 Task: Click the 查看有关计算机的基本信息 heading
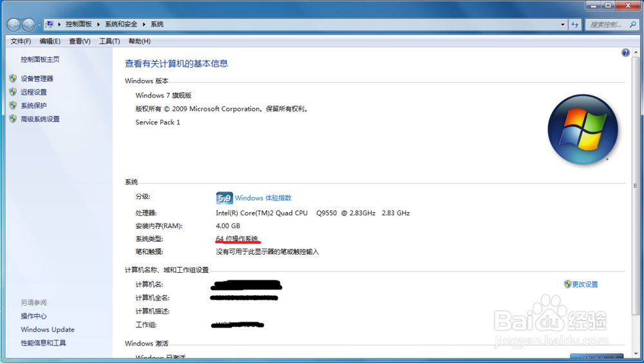(x=176, y=64)
